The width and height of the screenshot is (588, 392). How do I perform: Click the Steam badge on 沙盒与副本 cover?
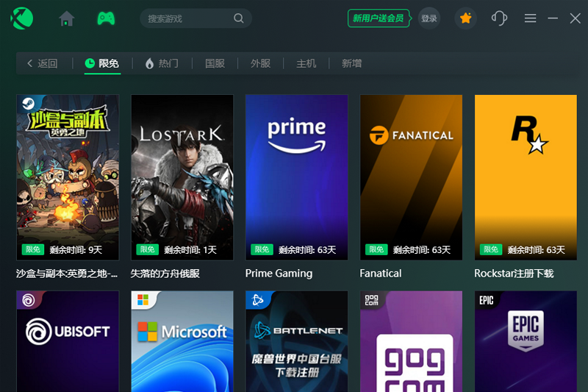point(29,104)
